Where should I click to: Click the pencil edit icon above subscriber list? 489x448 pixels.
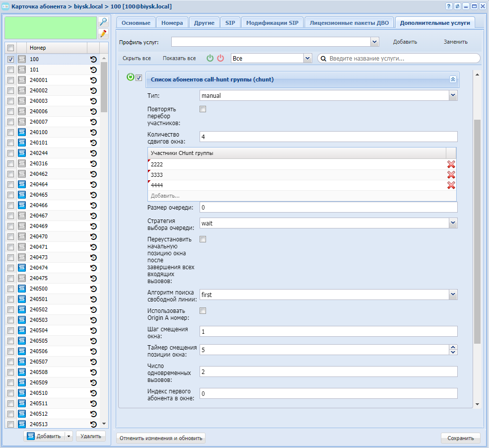[x=103, y=33]
